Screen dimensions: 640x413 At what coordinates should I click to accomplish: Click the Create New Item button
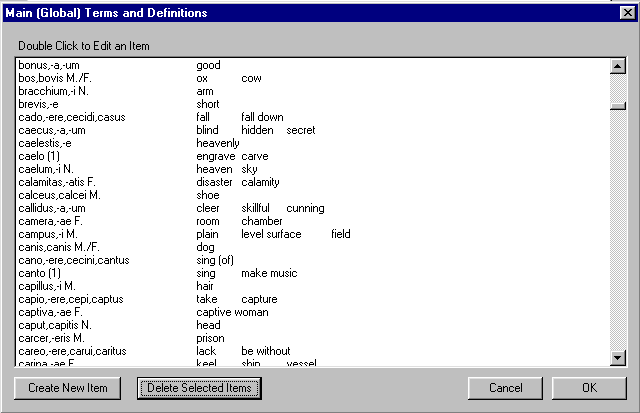click(68, 388)
